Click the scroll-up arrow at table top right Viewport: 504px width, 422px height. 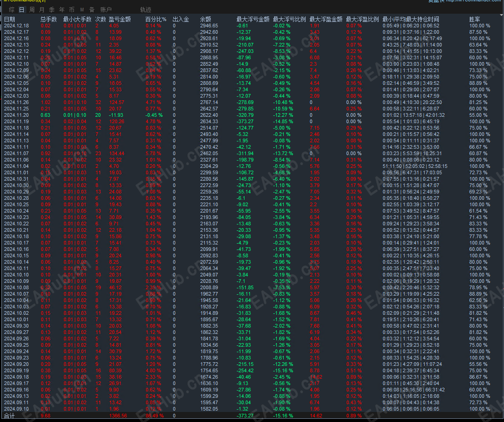502,15
